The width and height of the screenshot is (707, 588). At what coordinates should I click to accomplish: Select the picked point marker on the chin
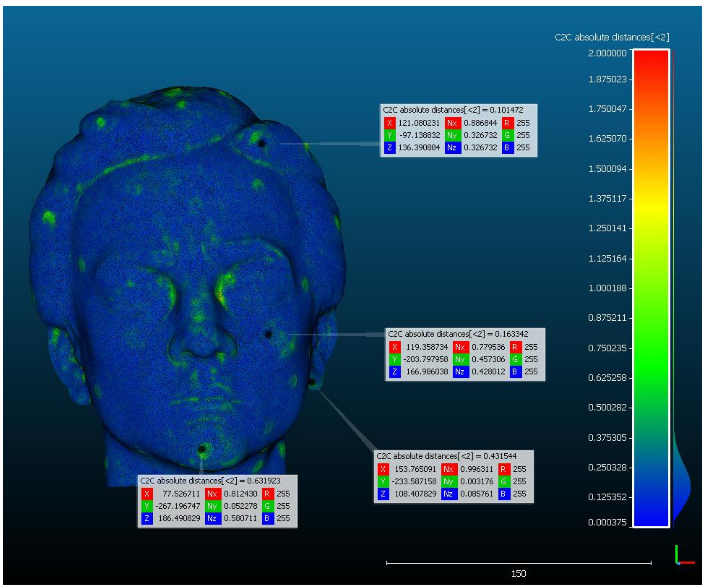pos(202,449)
